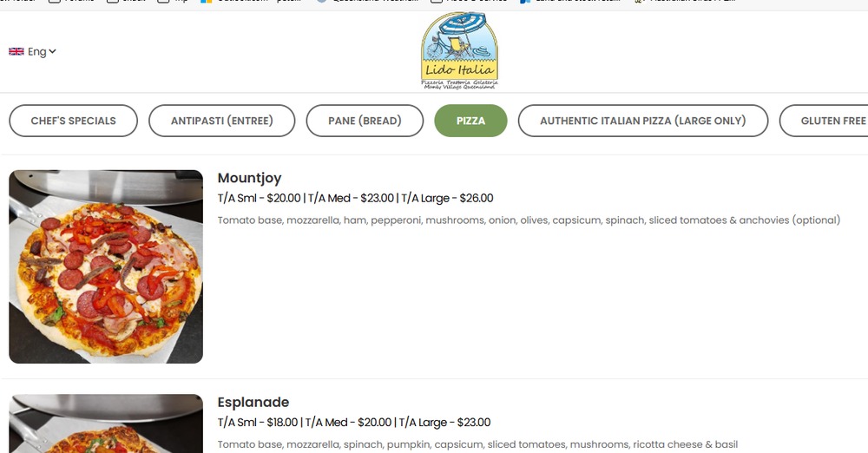Switch to the Gluten Free category

point(826,121)
